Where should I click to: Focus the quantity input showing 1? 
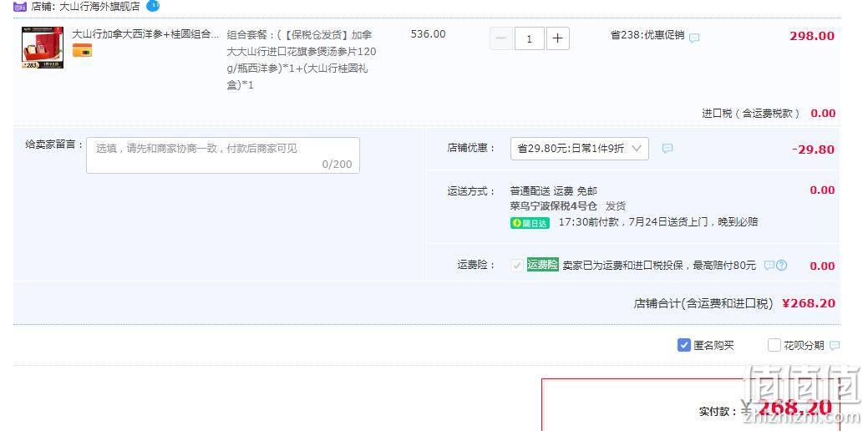(529, 38)
